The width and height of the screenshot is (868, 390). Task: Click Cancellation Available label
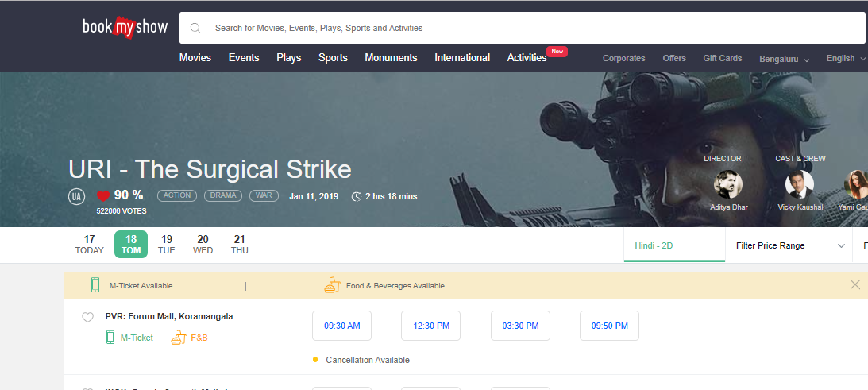click(368, 360)
